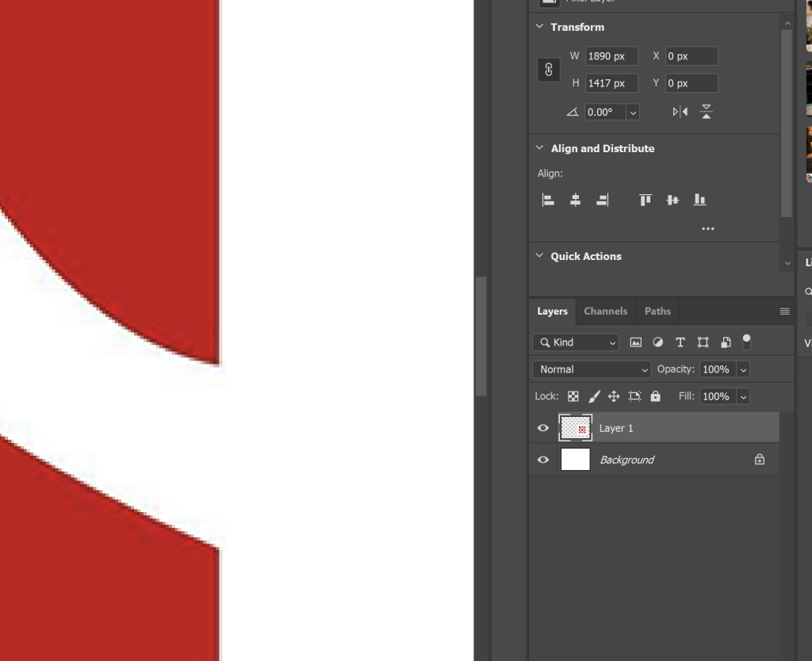Click the Background layer lock icon

point(759,459)
